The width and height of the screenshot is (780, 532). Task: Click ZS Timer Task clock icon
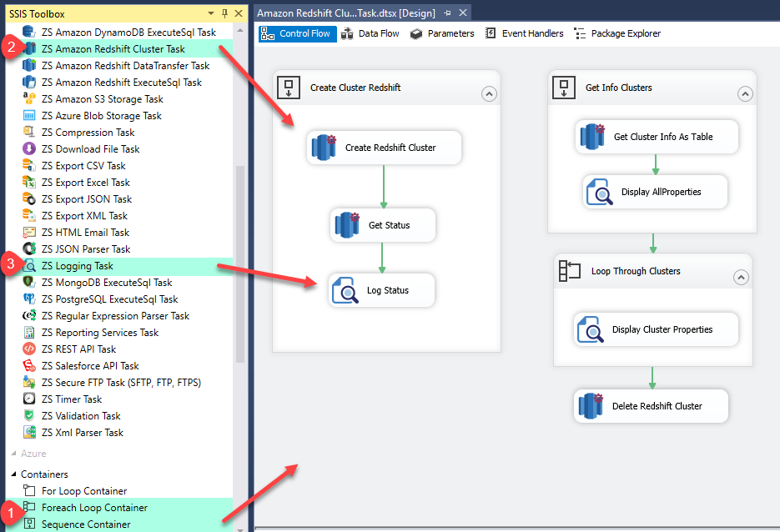(x=29, y=399)
